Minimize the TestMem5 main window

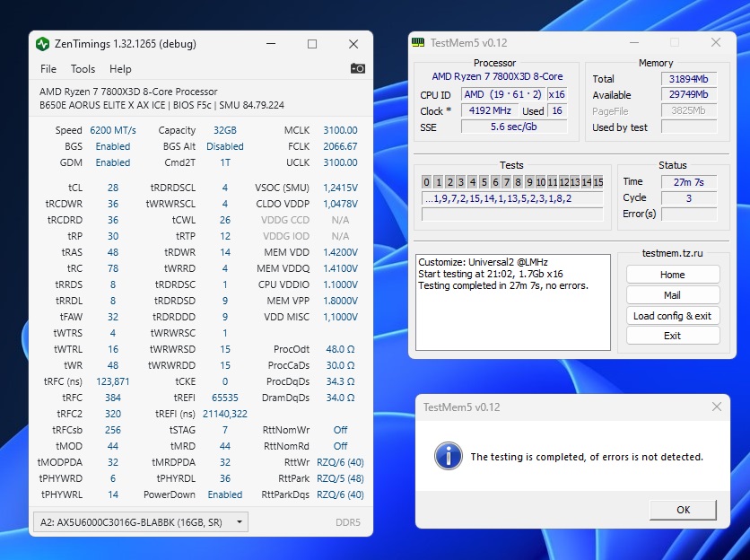pyautogui.click(x=634, y=42)
